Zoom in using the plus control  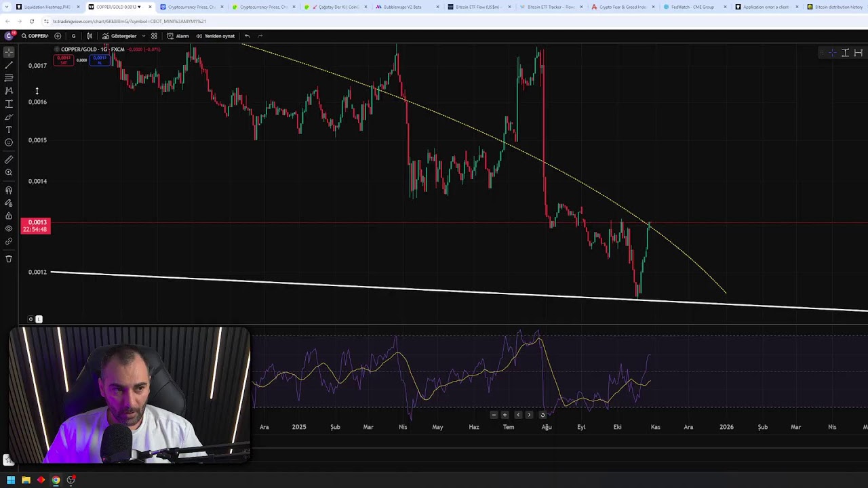point(505,415)
